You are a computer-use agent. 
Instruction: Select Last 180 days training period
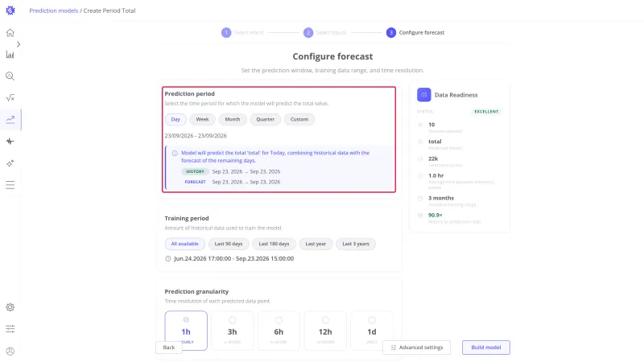[x=274, y=244]
